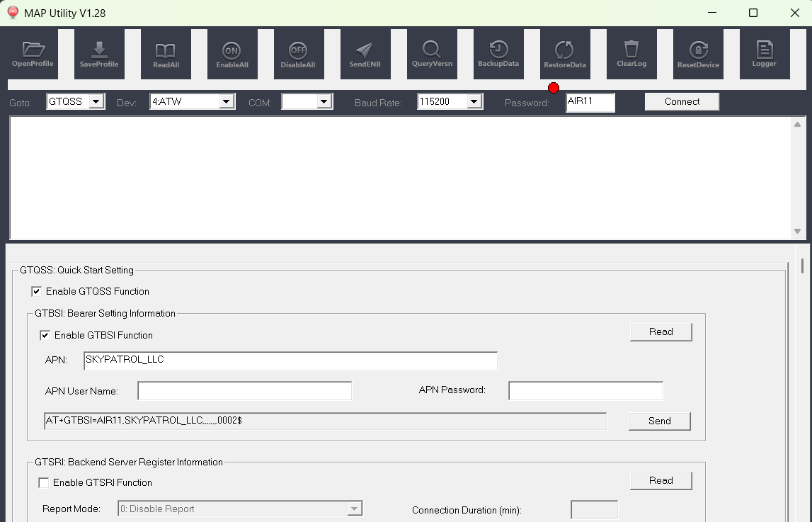This screenshot has height=522, width=812.
Task: Click the APN User Name field
Action: pos(244,390)
